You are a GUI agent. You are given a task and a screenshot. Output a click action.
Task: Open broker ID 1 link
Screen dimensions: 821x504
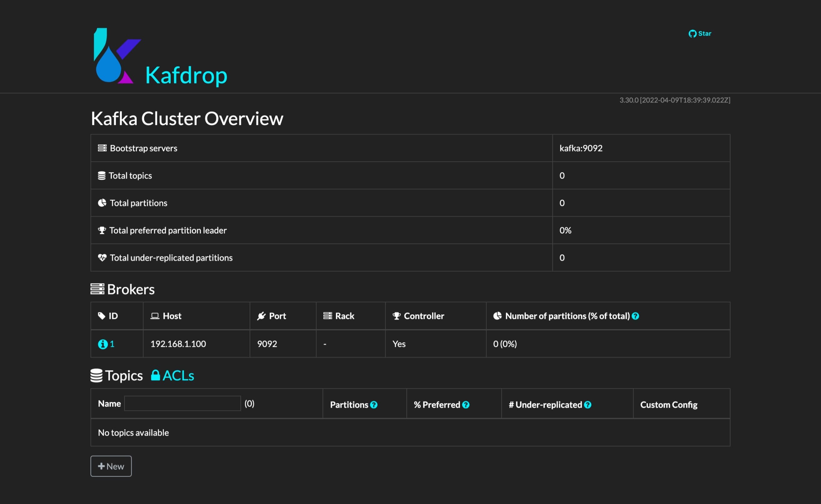112,344
